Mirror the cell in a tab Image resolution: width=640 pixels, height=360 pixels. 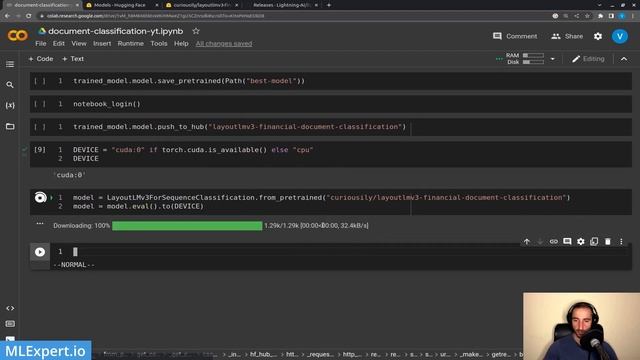594,242
